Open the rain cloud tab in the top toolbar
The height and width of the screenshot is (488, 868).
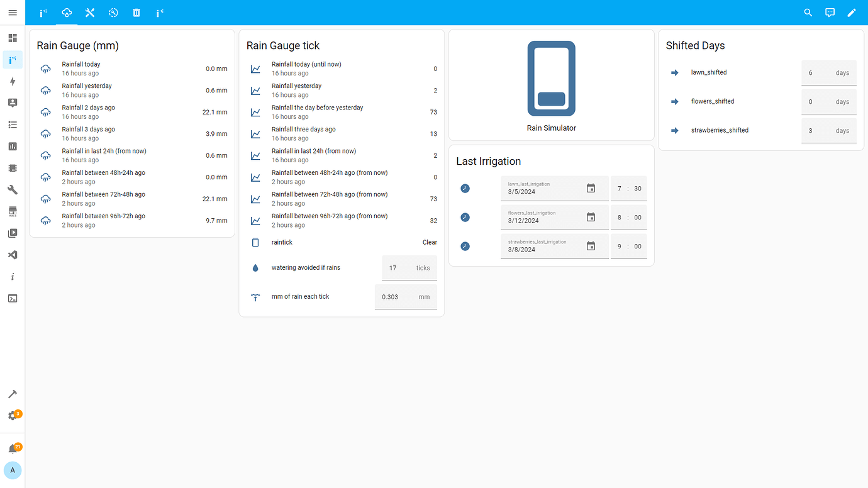click(x=67, y=12)
